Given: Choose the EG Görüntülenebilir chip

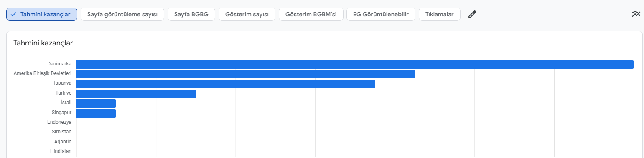Looking at the screenshot, I should (x=381, y=14).
